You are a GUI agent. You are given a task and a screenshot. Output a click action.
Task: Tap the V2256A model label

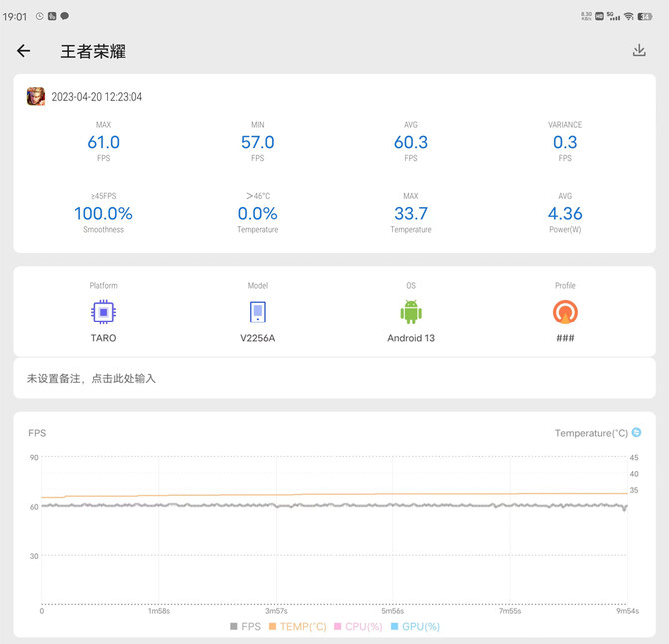[x=258, y=338]
